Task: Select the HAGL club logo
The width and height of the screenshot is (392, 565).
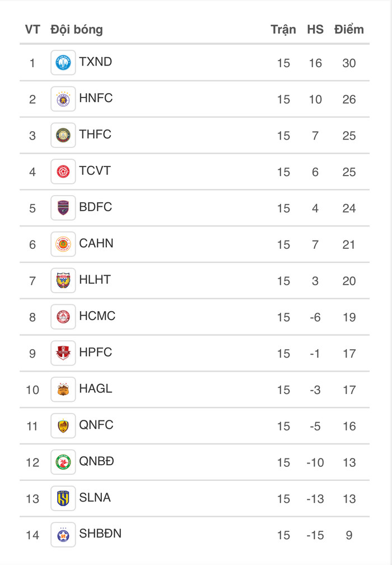Action: tap(63, 390)
